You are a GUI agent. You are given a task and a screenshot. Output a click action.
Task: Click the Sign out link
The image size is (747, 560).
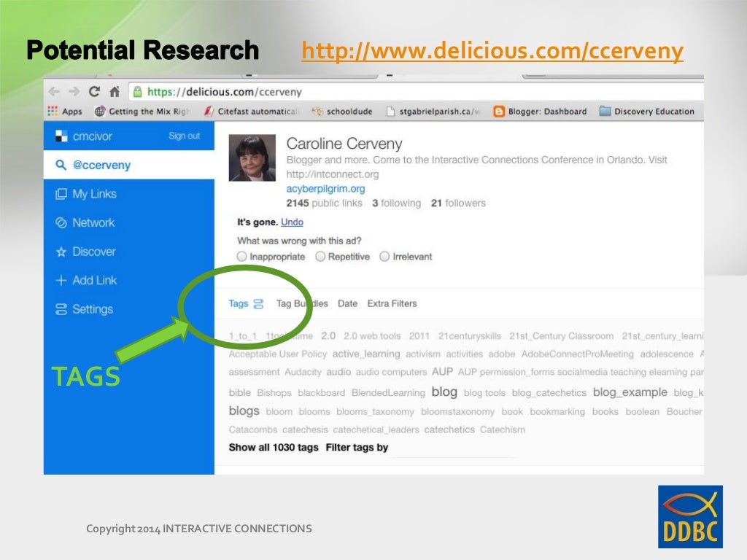tap(185, 136)
